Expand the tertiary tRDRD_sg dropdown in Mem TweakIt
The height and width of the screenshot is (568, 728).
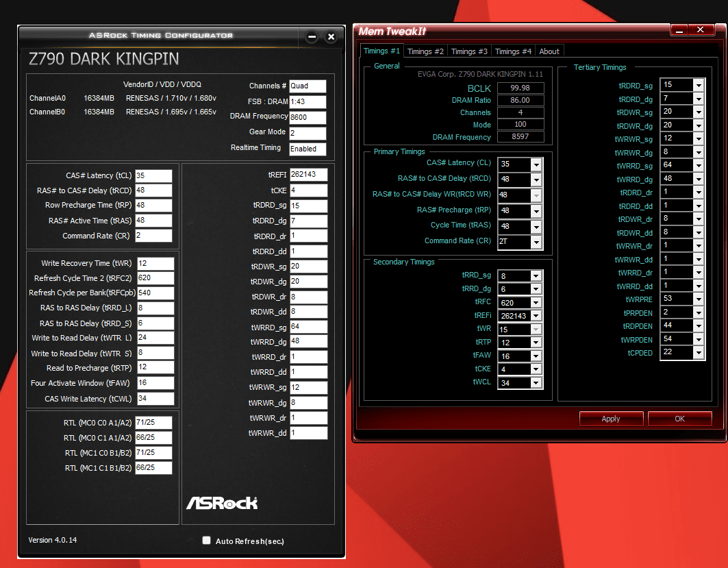click(x=699, y=85)
